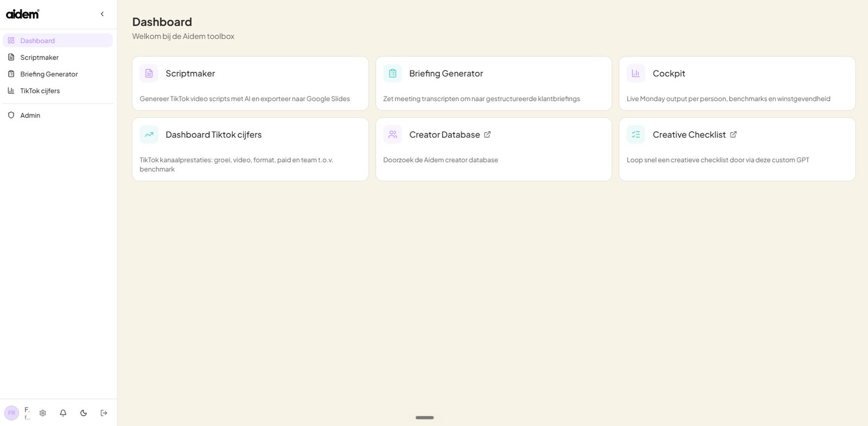This screenshot has height=426, width=868.
Task: Click the Creator Database people icon
Action: [x=393, y=134]
